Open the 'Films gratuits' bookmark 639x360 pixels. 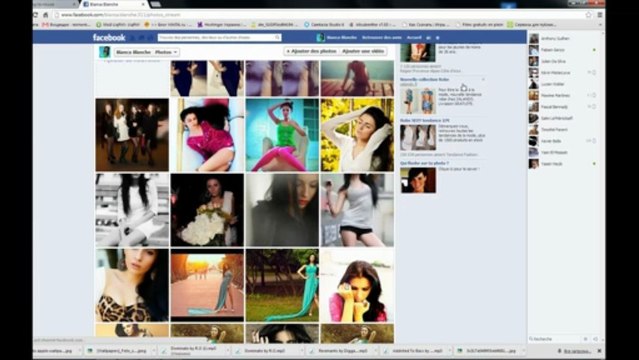480,25
